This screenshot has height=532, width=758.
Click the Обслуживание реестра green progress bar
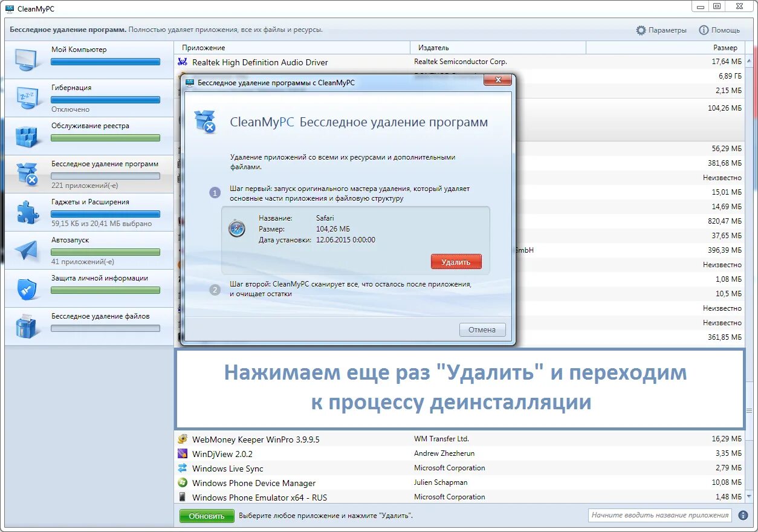[106, 138]
